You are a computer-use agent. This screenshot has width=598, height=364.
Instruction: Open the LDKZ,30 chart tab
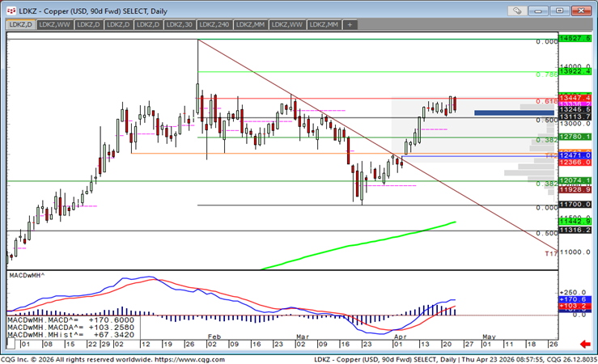click(x=178, y=25)
